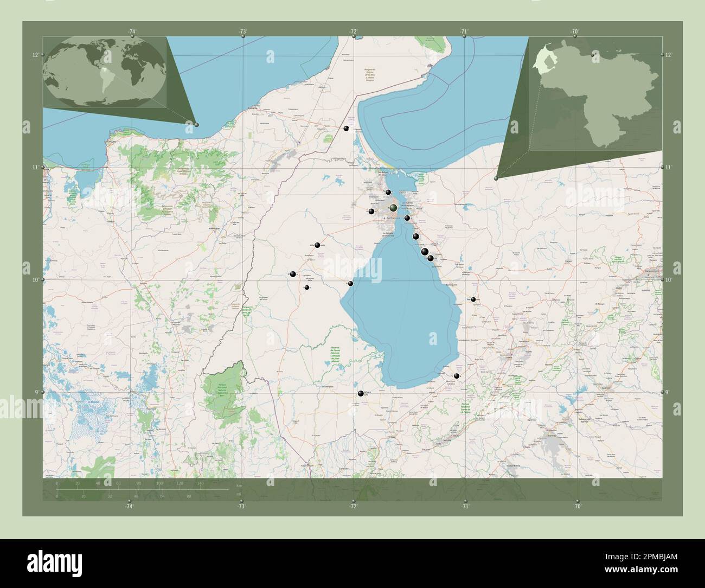Select the marker on lake's western shore
Image resolution: width=705 pixels, height=588 pixels.
(x=351, y=284)
